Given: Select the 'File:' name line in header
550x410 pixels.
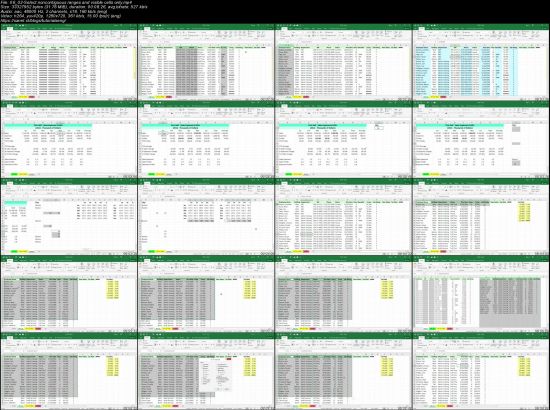Looking at the screenshot, I should click(66, 2).
